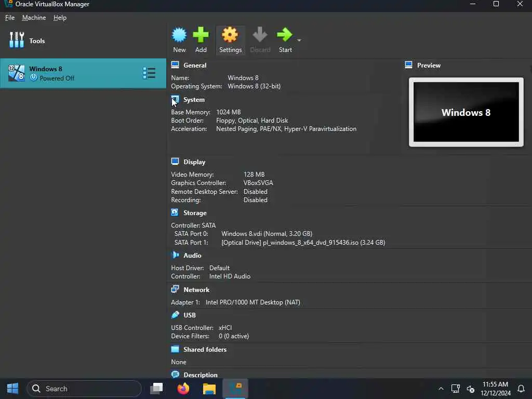Image resolution: width=532 pixels, height=399 pixels.
Task: Click the Intel HD Audio controller value
Action: click(x=230, y=276)
